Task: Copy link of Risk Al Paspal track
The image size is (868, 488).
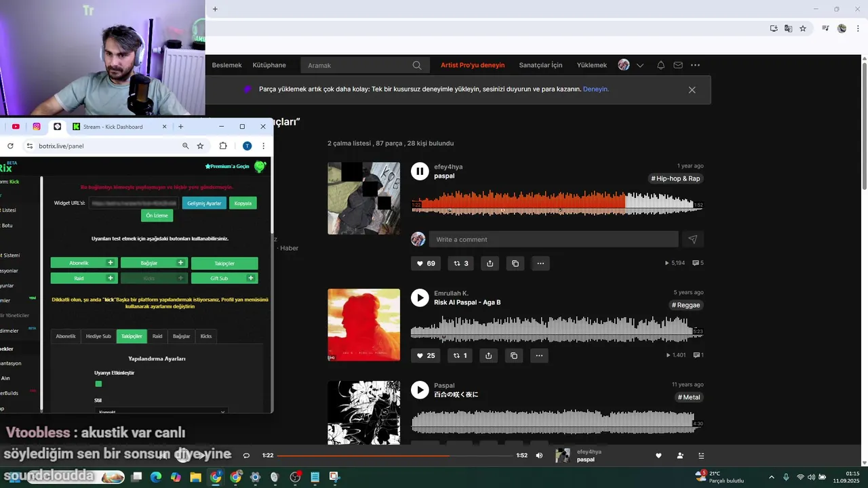Action: click(x=514, y=355)
